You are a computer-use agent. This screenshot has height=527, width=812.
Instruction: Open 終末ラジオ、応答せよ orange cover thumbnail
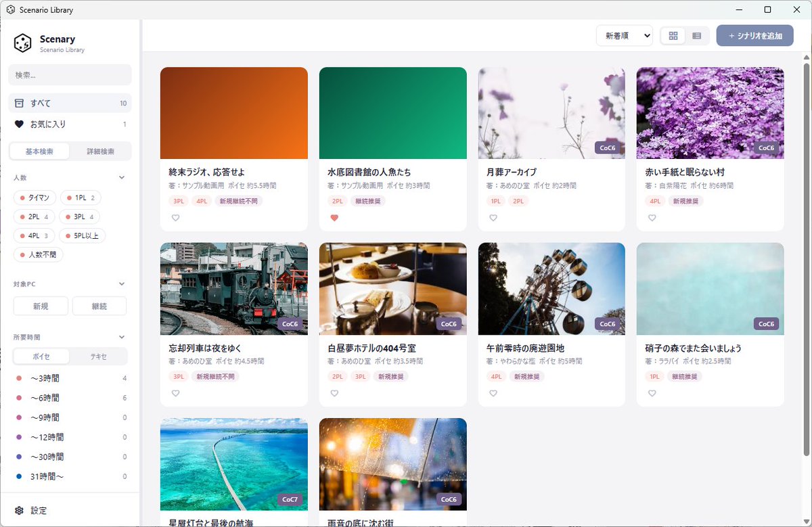point(234,113)
